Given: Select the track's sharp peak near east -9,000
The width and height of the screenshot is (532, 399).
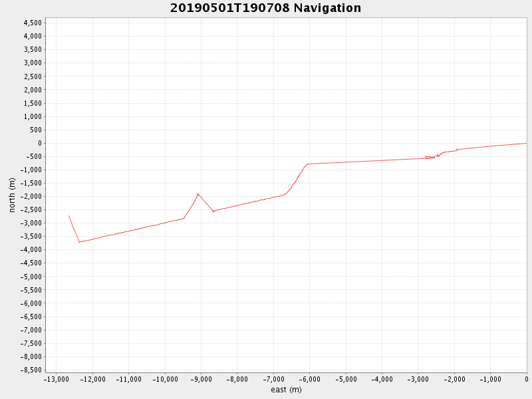Looking at the screenshot, I should (198, 194).
